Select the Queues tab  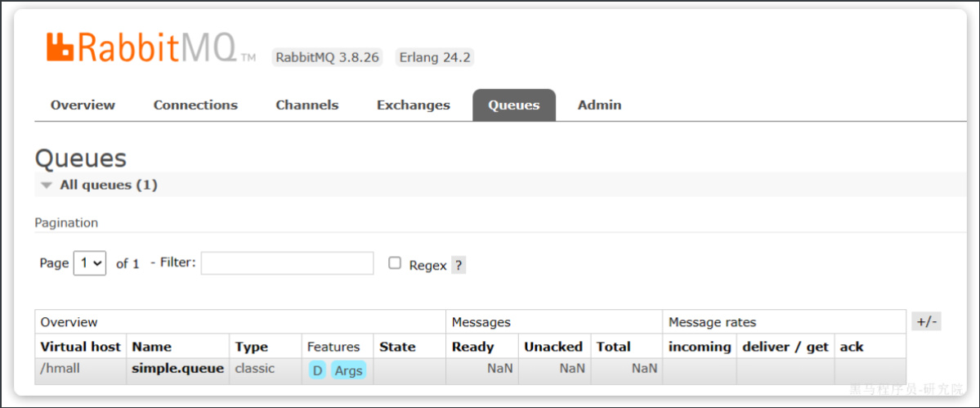[x=514, y=105]
